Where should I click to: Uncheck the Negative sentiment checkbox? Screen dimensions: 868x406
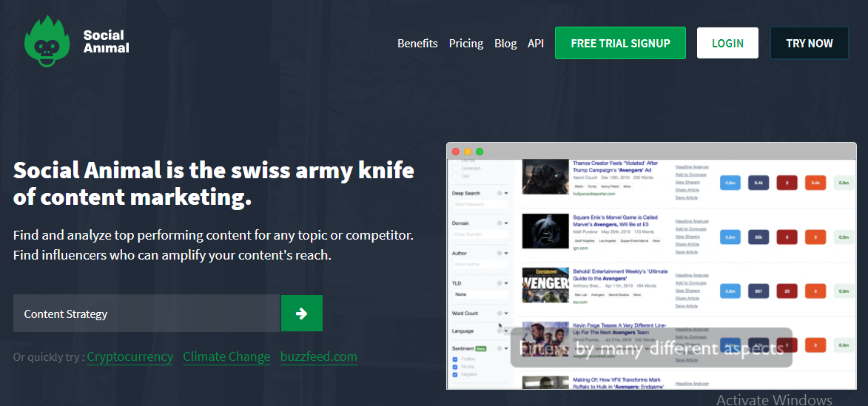coord(455,374)
